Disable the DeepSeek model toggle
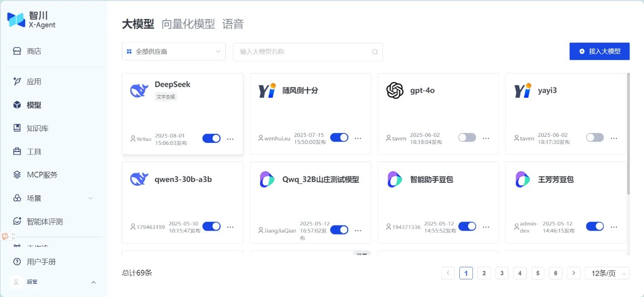The height and width of the screenshot is (297, 644). [211, 138]
